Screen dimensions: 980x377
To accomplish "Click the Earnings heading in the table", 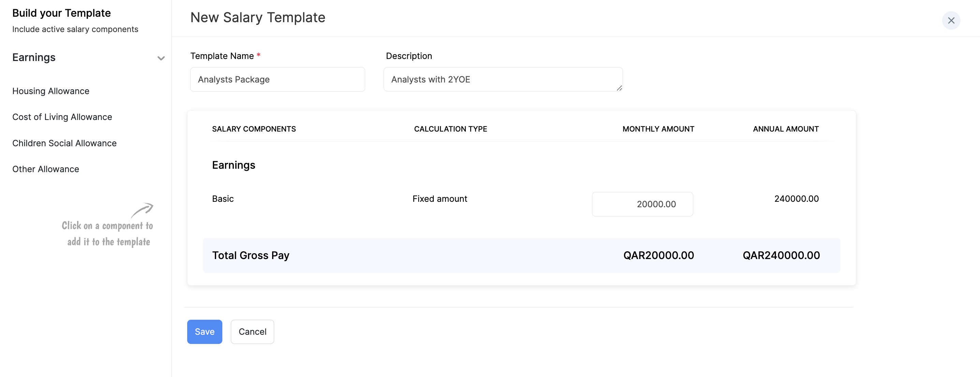I will (234, 165).
